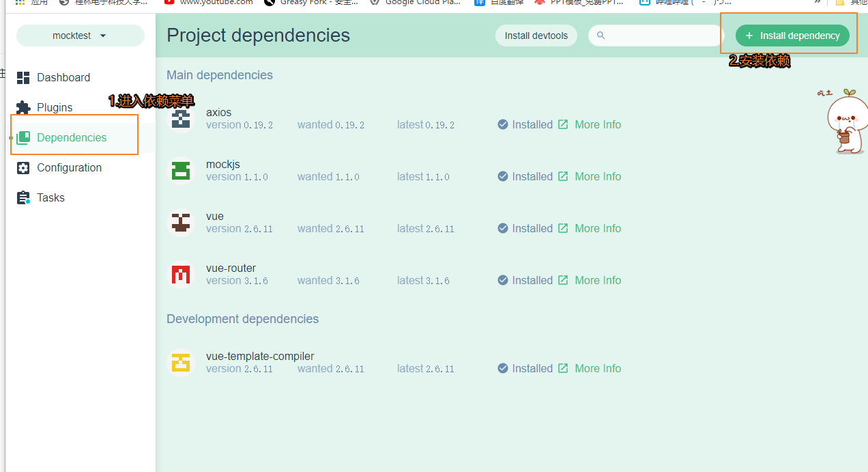Click the vue-template-compiler package avatar
Screen dimensions: 868x472
[181, 363]
